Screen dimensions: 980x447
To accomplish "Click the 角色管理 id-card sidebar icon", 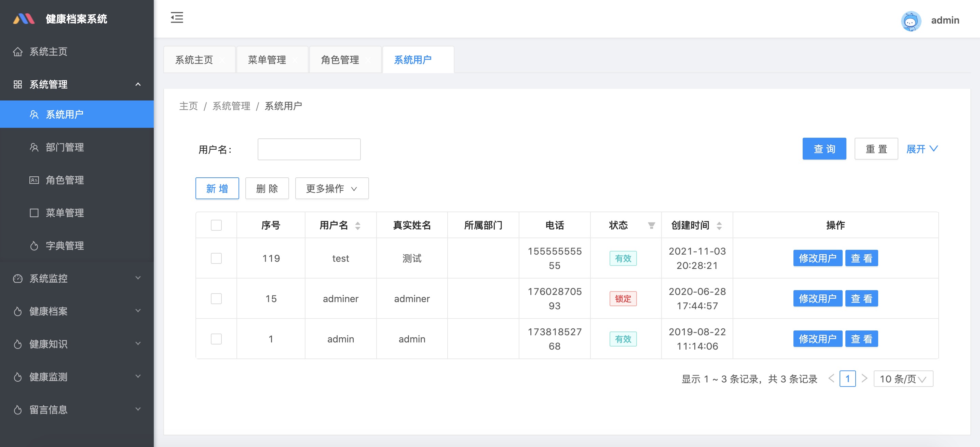I will pyautogui.click(x=34, y=180).
